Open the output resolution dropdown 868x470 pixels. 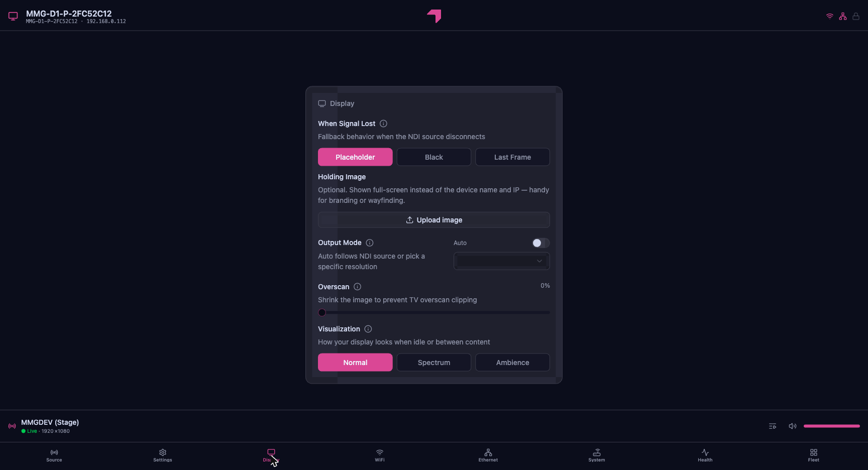502,261
